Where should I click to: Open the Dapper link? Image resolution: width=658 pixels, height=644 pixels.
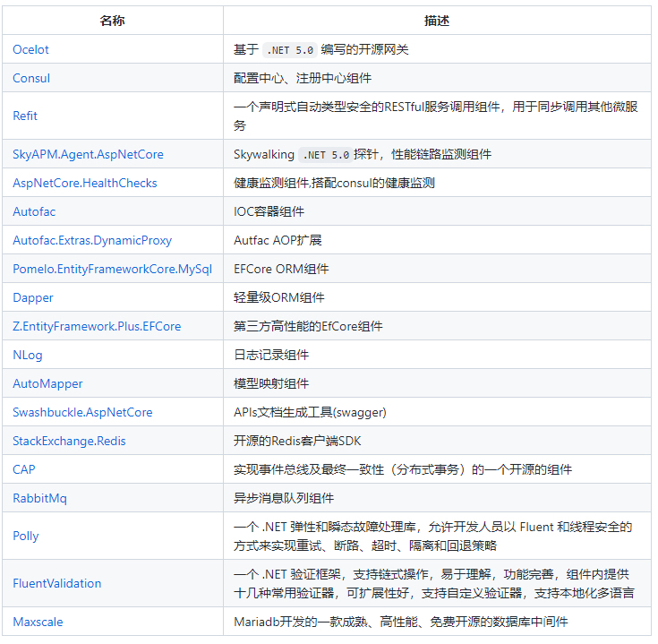pyautogui.click(x=33, y=298)
